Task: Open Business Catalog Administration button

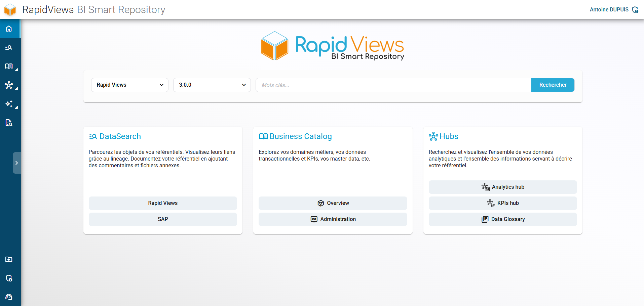Action: pos(333,219)
